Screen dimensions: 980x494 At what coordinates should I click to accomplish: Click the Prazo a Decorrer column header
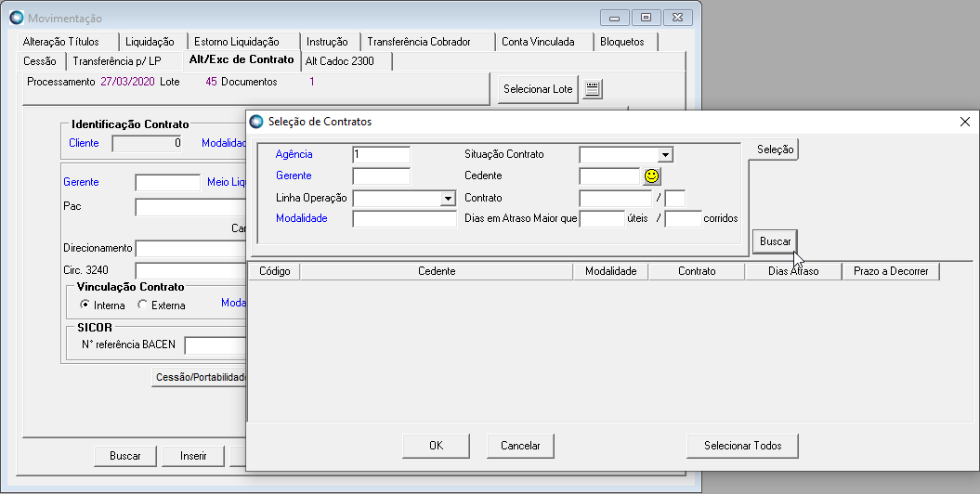tap(891, 271)
